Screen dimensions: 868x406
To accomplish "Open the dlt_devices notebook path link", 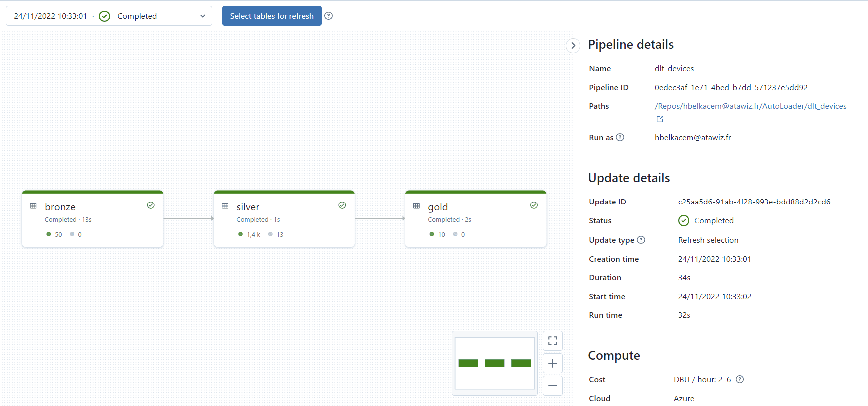I will pos(750,106).
